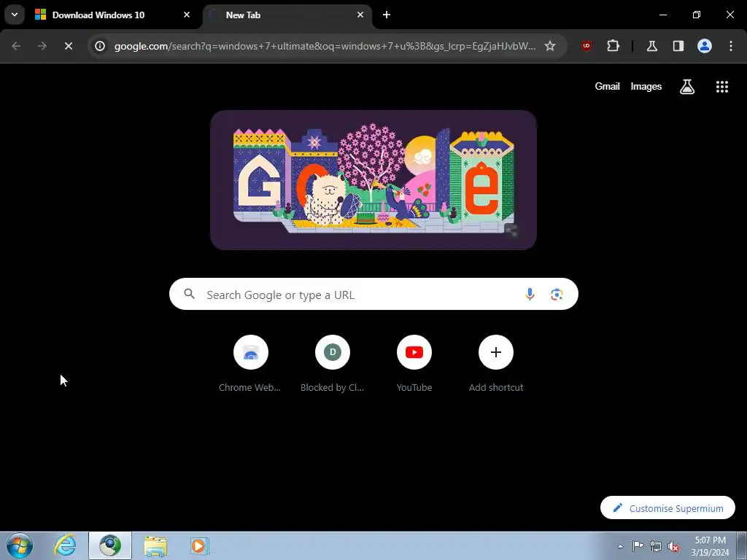This screenshot has height=560, width=747.
Task: Open Gmail link
Action: (x=607, y=86)
